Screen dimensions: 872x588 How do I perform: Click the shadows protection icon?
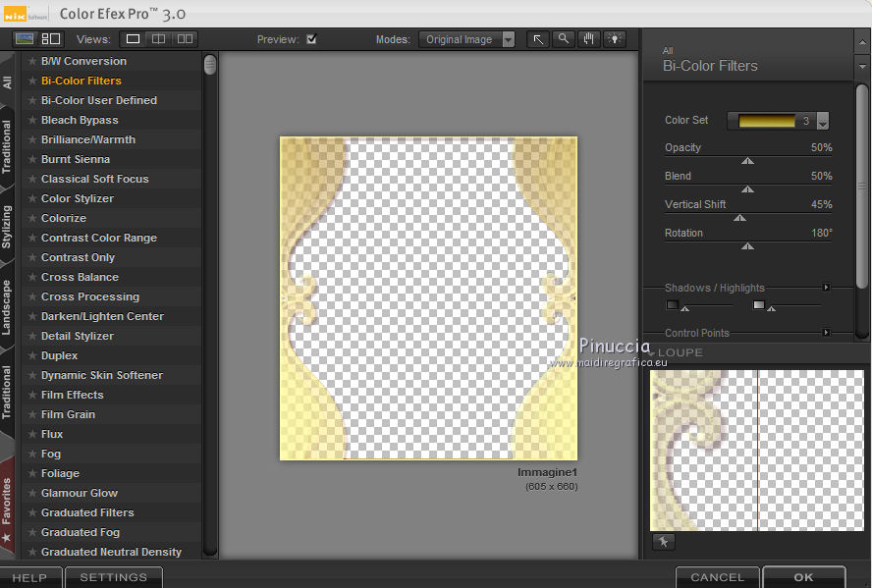pos(673,304)
